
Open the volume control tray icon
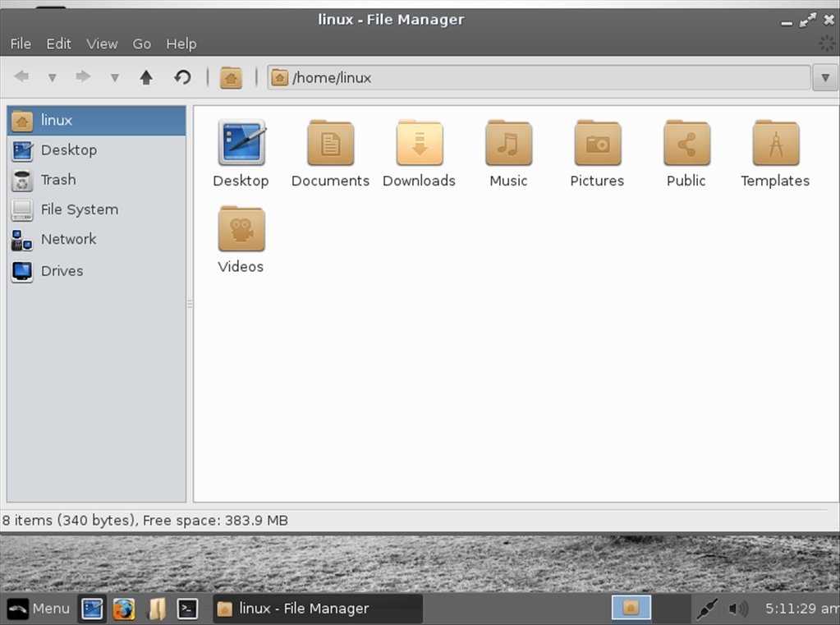(x=738, y=609)
